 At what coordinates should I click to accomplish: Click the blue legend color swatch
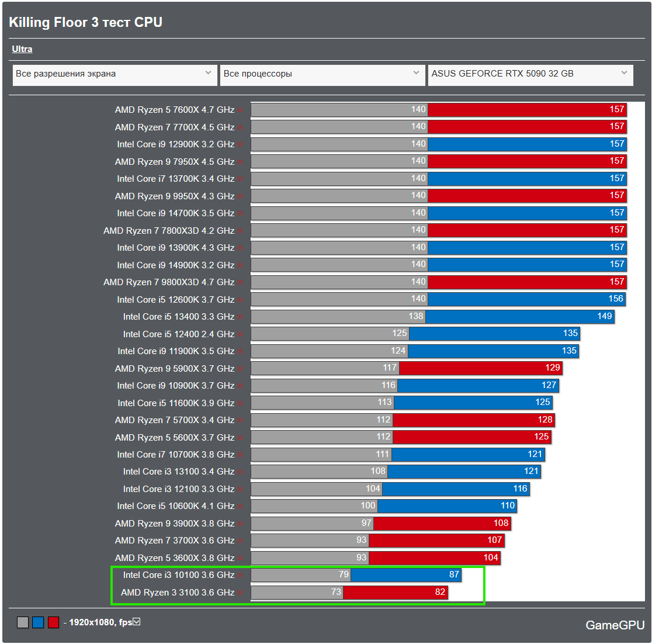(x=38, y=622)
